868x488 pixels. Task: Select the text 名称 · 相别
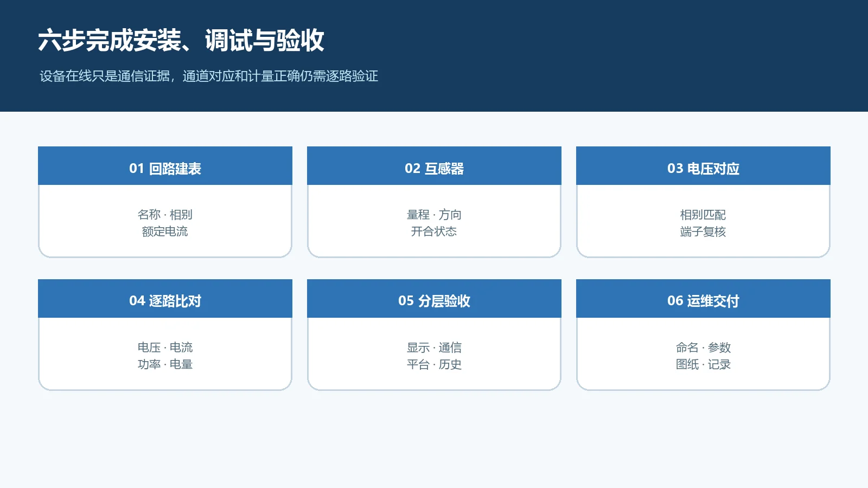(165, 215)
